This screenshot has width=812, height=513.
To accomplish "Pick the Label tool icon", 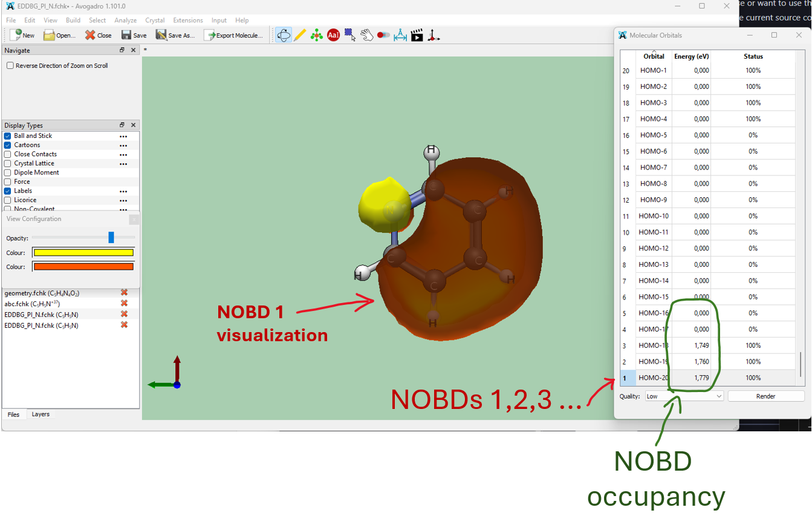I will (333, 35).
